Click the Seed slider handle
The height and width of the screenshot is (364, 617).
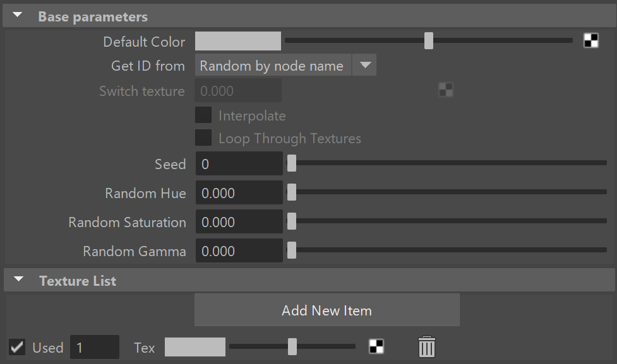click(x=292, y=163)
